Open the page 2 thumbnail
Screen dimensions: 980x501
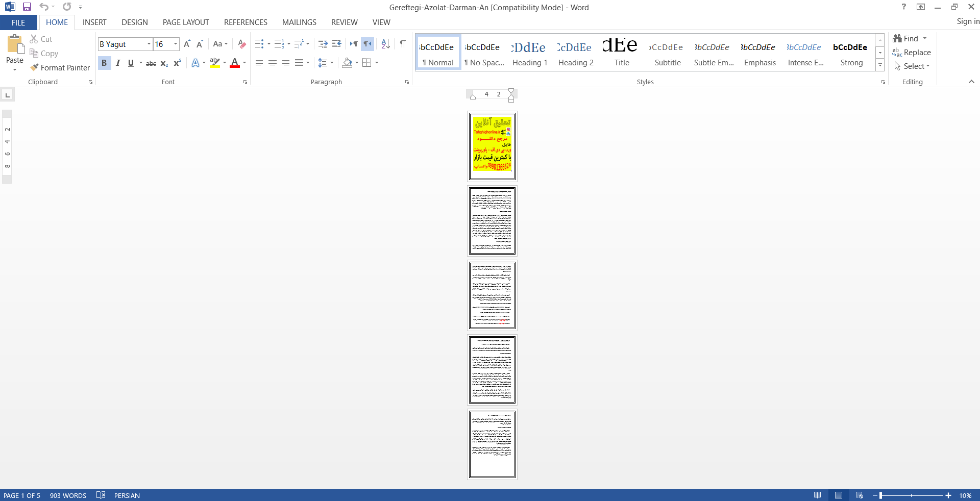[x=493, y=221]
